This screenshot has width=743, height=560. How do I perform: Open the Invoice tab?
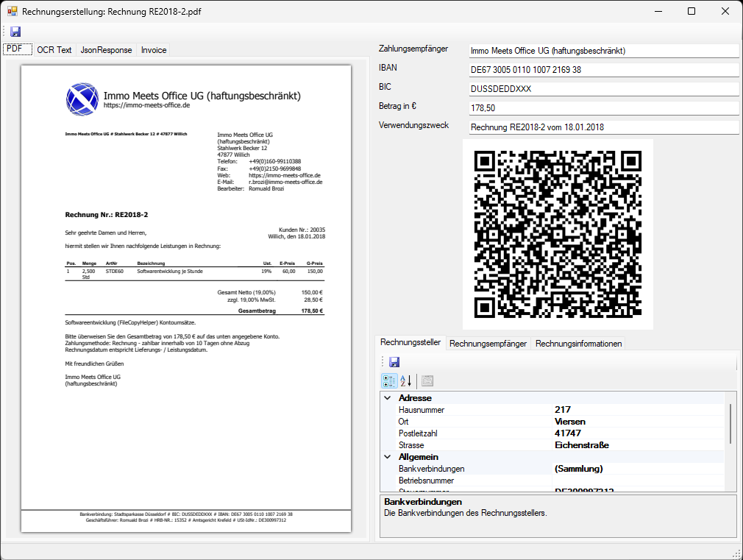pyautogui.click(x=154, y=50)
